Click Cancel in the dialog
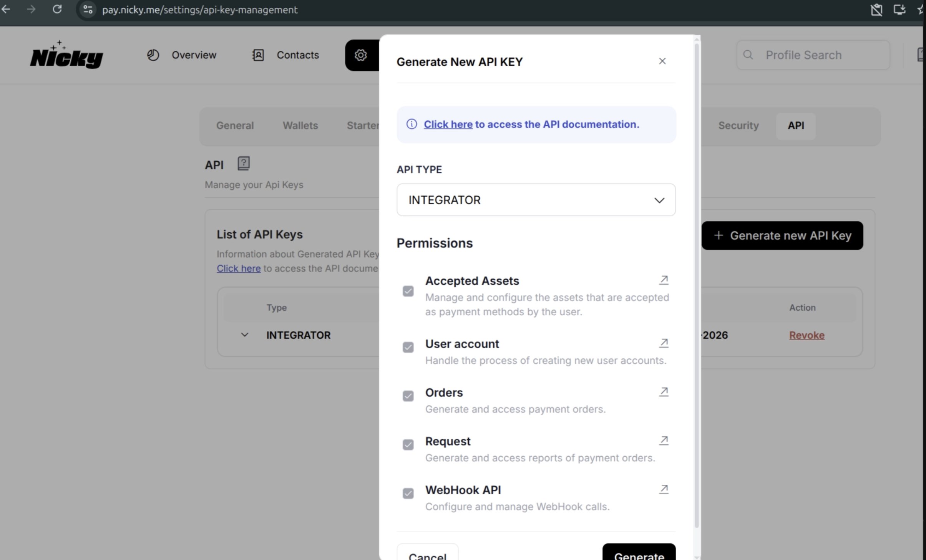The image size is (926, 560). tap(427, 552)
